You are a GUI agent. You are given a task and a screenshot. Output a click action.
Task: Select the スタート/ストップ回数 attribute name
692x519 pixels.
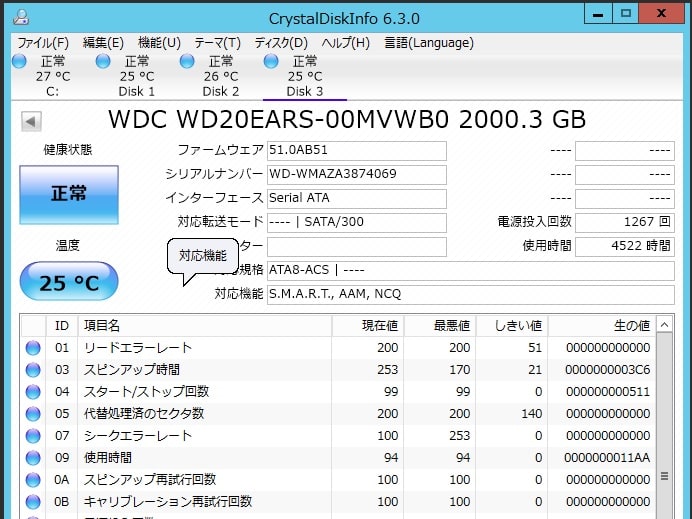click(147, 392)
